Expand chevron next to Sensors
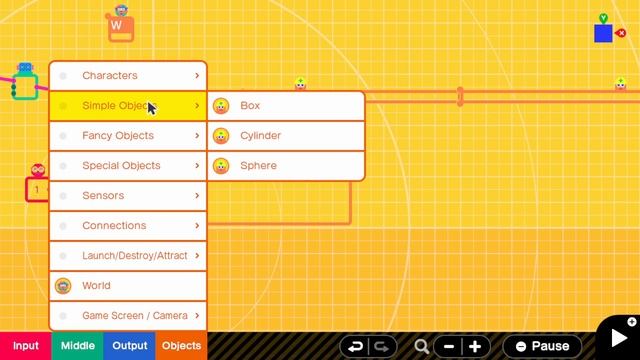640x360 pixels. point(197,196)
